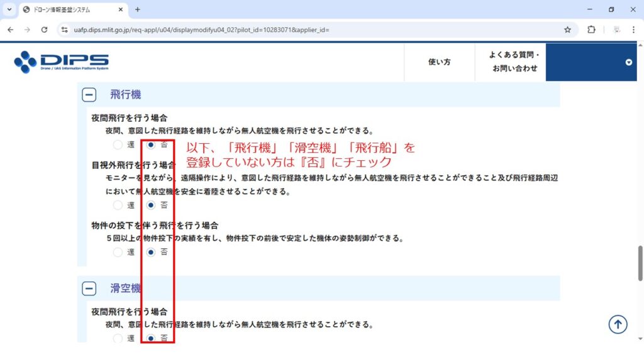The width and height of the screenshot is (644, 362).
Task: Open よくある質問・お問い合わせ
Action: [x=514, y=62]
